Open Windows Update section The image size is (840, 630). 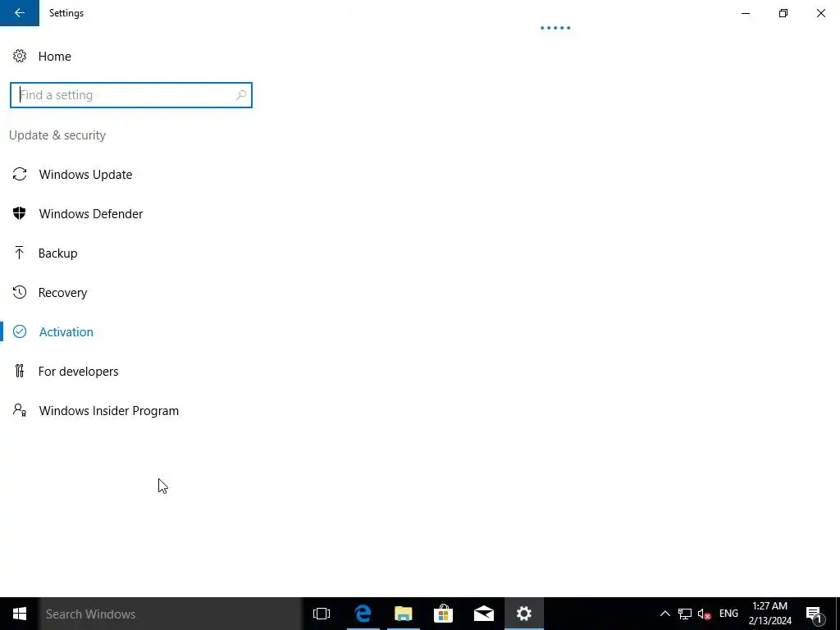pos(85,175)
